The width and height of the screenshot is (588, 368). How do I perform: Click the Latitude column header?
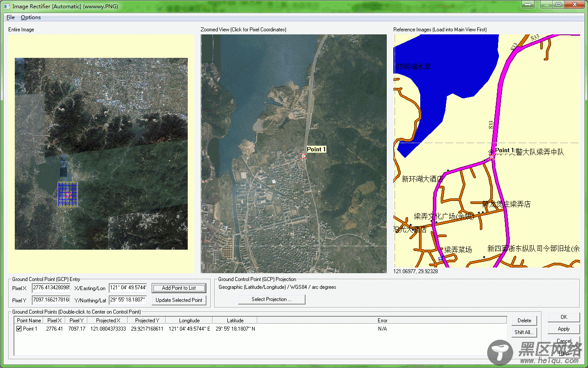[235, 321]
